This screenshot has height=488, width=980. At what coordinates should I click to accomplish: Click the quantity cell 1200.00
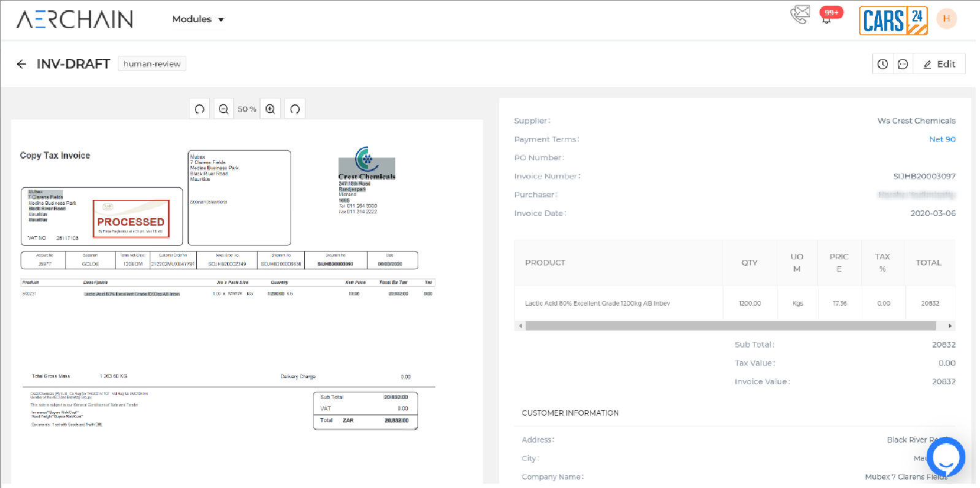point(750,303)
